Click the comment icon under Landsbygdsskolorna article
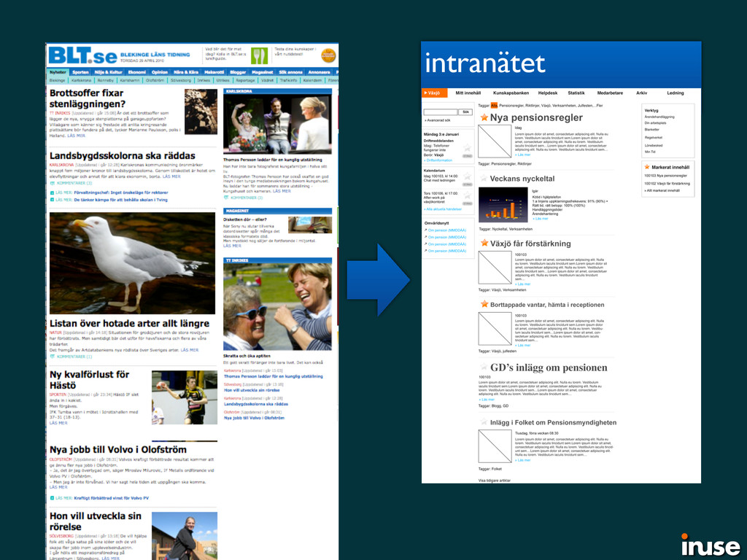Screen dimensions: 747x560 click(x=53, y=183)
